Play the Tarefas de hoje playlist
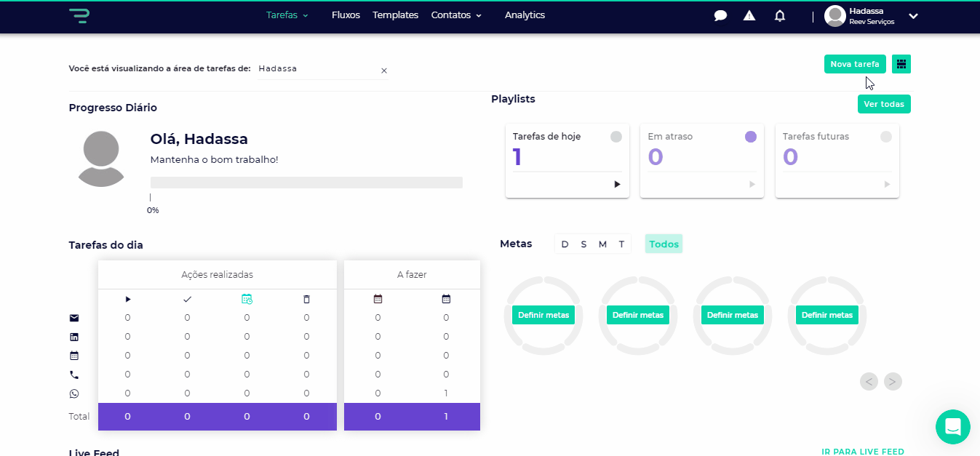 [x=617, y=185]
